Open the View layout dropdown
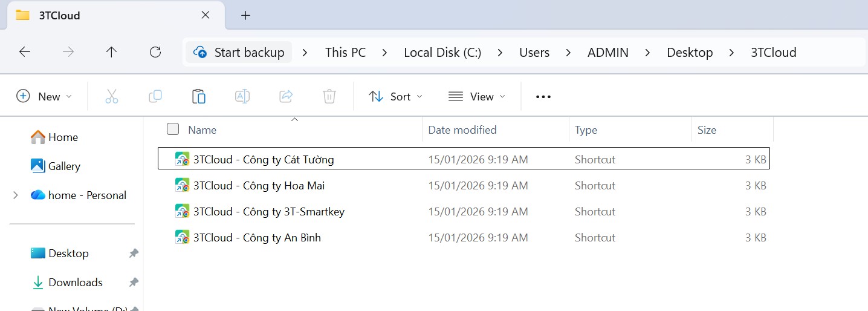This screenshot has height=311, width=868. point(477,96)
